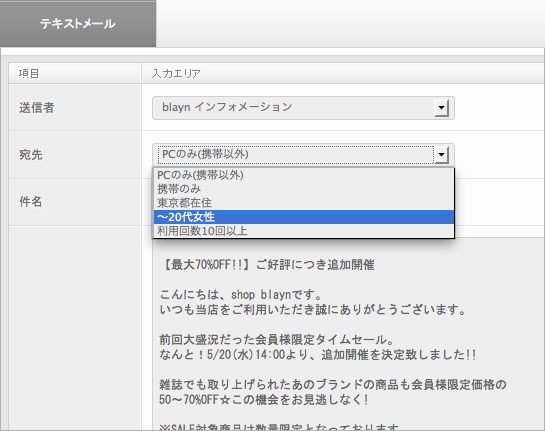Open the 宛先 recipient combo box

(x=303, y=155)
